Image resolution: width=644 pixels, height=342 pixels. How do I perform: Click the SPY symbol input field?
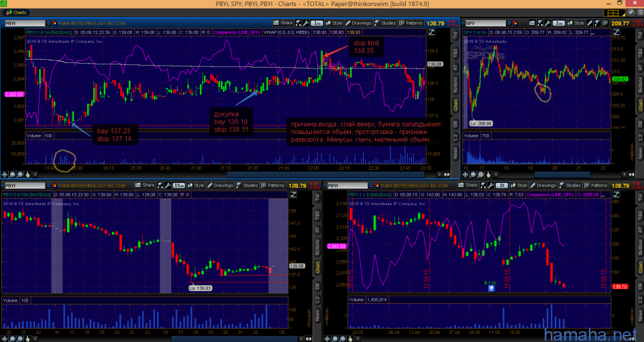pyautogui.click(x=486, y=23)
